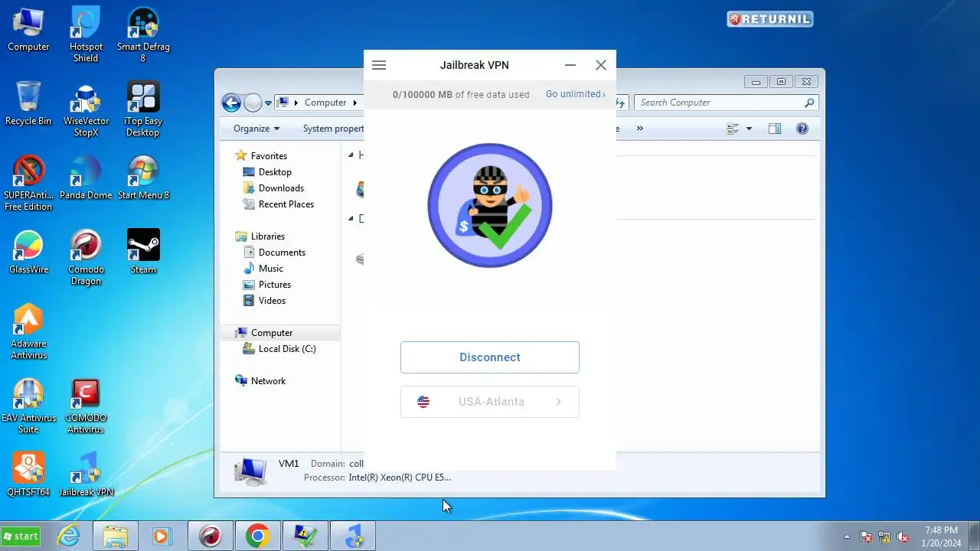The image size is (980, 551).
Task: Click System properties in Explorer toolbar
Action: pyautogui.click(x=333, y=129)
